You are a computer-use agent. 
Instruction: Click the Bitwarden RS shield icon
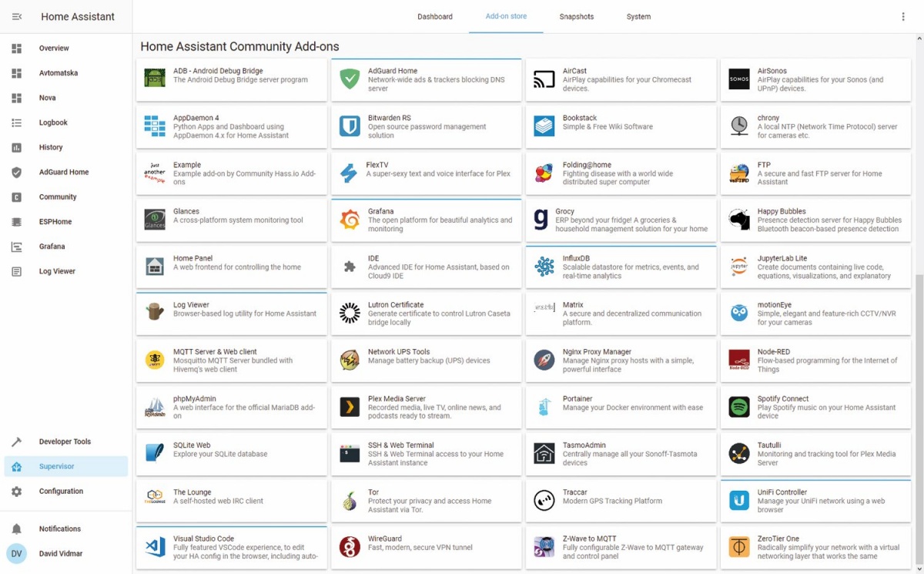[350, 126]
